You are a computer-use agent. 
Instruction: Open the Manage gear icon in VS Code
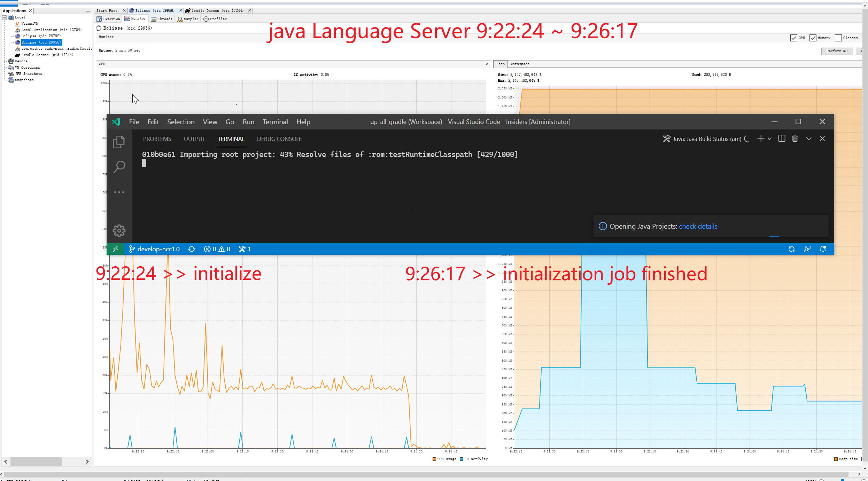(x=119, y=230)
